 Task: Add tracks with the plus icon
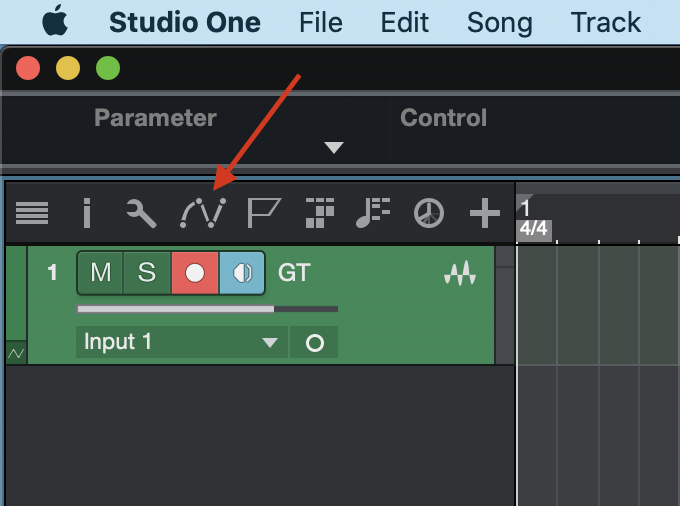[x=485, y=213]
